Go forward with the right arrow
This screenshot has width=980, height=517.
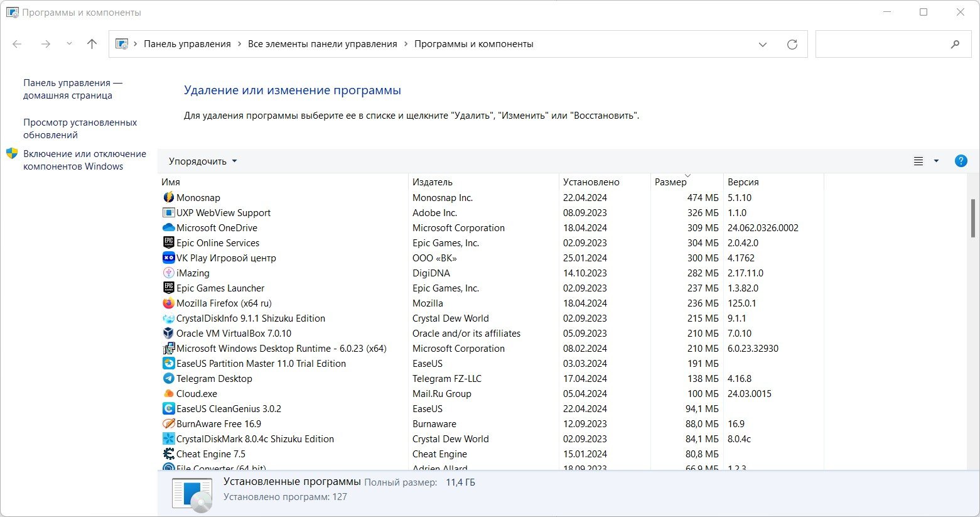pyautogui.click(x=45, y=44)
